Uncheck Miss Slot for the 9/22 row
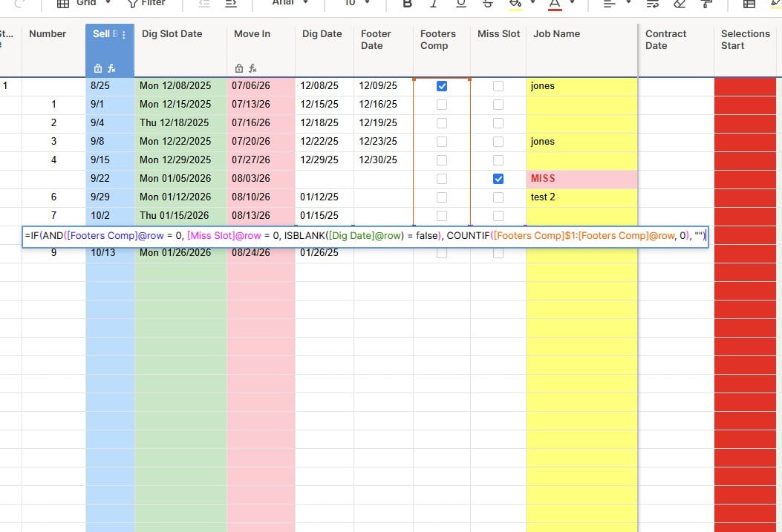 click(498, 178)
